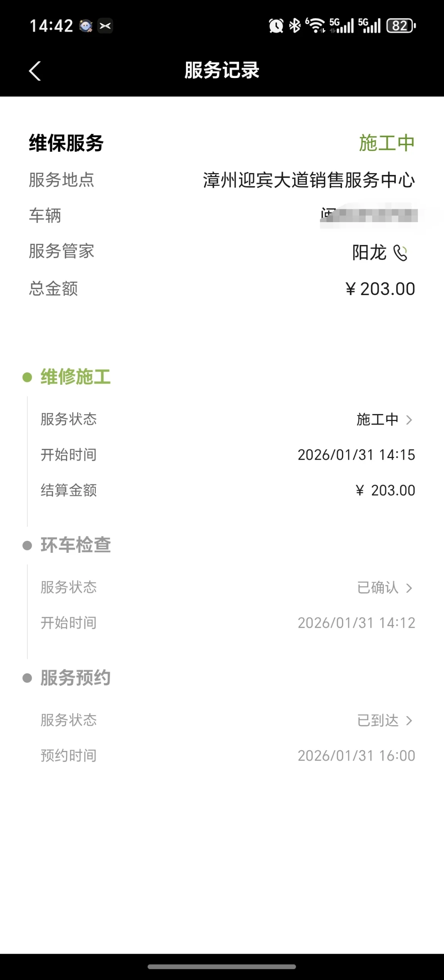Tap the Bluetooth status bar icon
Screen dimensions: 444x980
pos(295,26)
